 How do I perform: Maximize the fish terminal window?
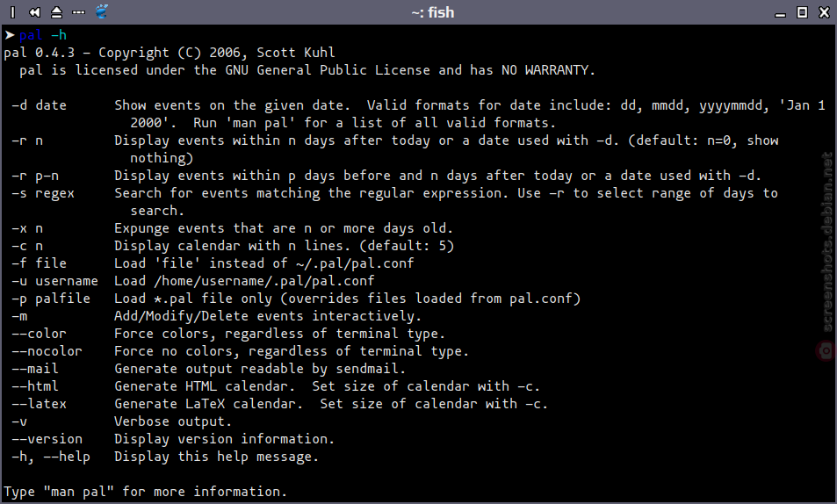802,11
